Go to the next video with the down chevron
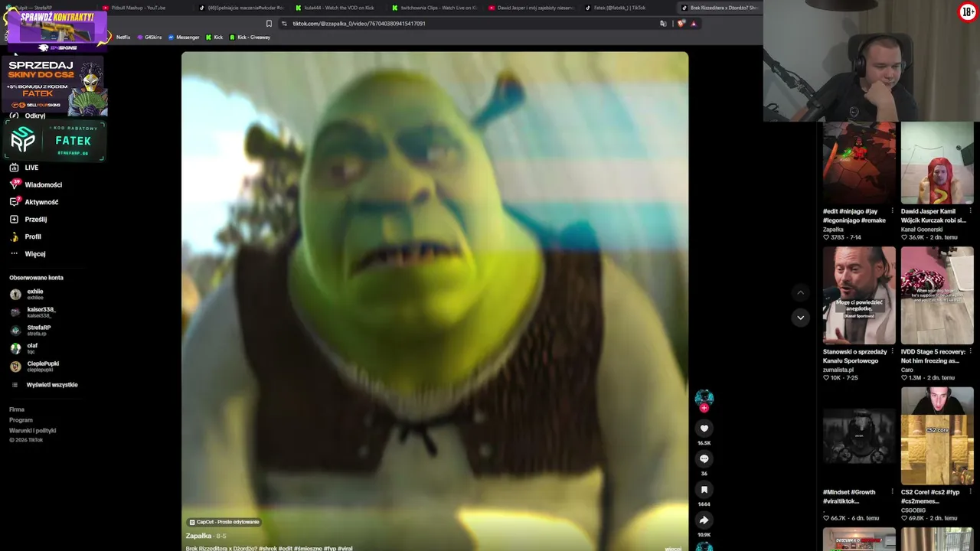 pyautogui.click(x=800, y=318)
